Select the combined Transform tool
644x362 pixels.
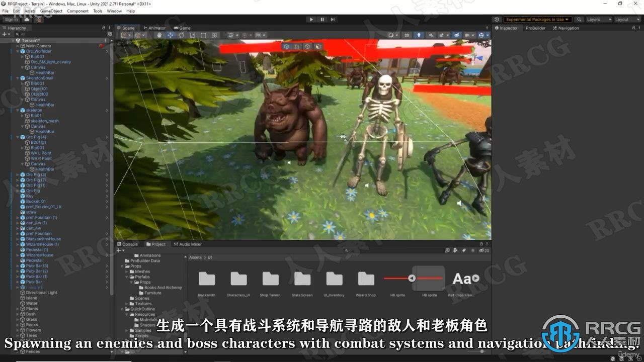tap(215, 35)
